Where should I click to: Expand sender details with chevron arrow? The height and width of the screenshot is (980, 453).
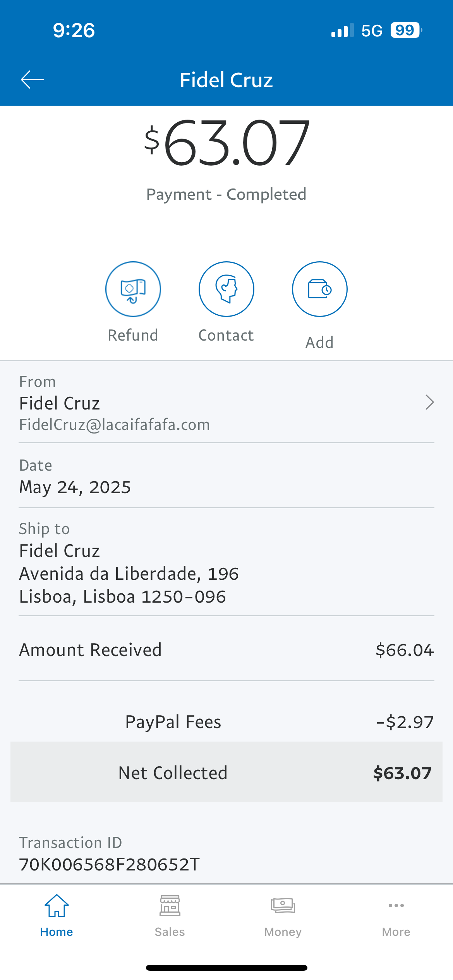click(429, 403)
